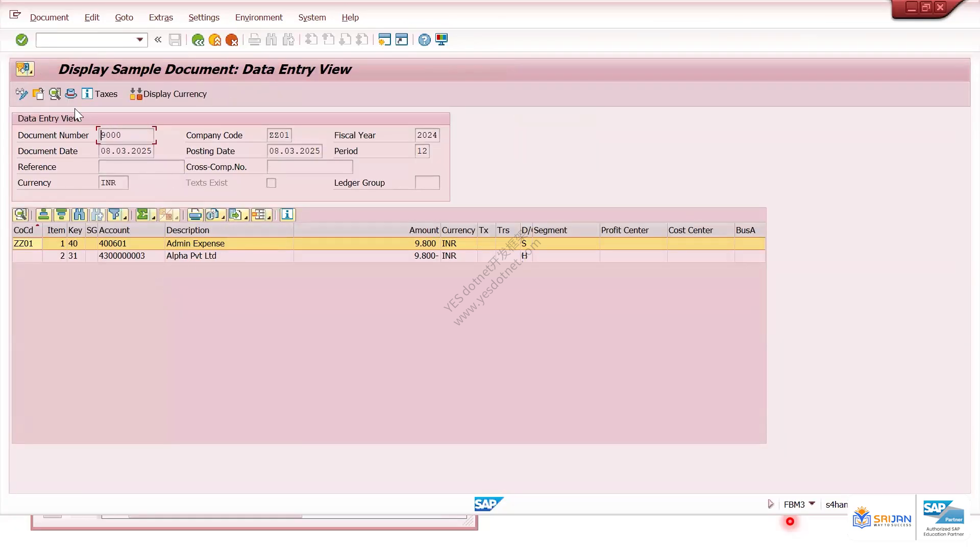Open the Extras menu
This screenshot has height=551, width=980.
click(x=161, y=17)
